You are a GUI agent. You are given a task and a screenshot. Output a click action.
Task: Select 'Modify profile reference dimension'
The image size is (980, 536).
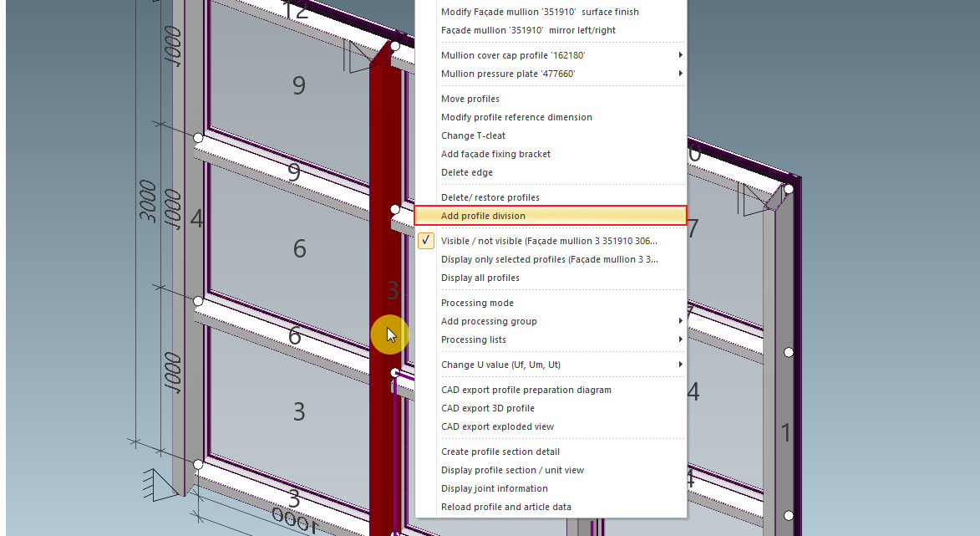[516, 117]
